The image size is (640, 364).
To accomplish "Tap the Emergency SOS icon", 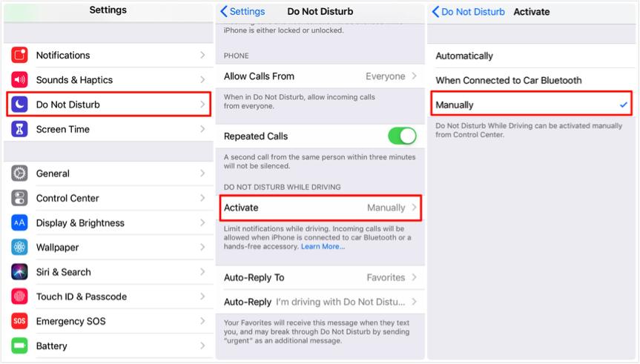I will 20,321.
